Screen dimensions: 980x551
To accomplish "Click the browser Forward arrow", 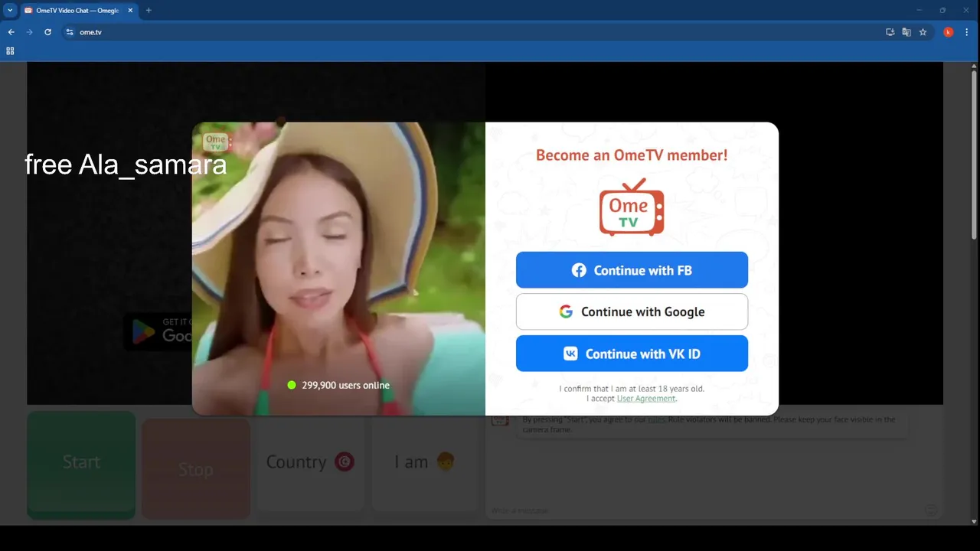I will click(29, 32).
